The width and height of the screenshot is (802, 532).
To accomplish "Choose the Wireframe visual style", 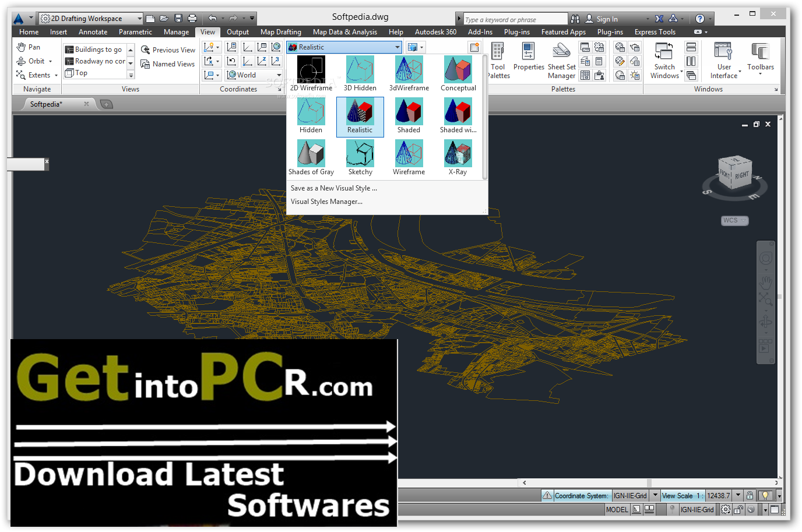I will click(x=409, y=158).
